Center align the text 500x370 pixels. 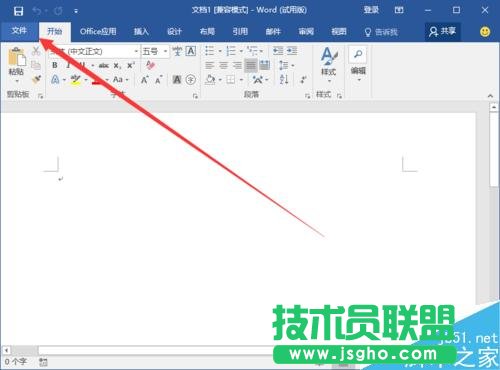click(x=223, y=65)
